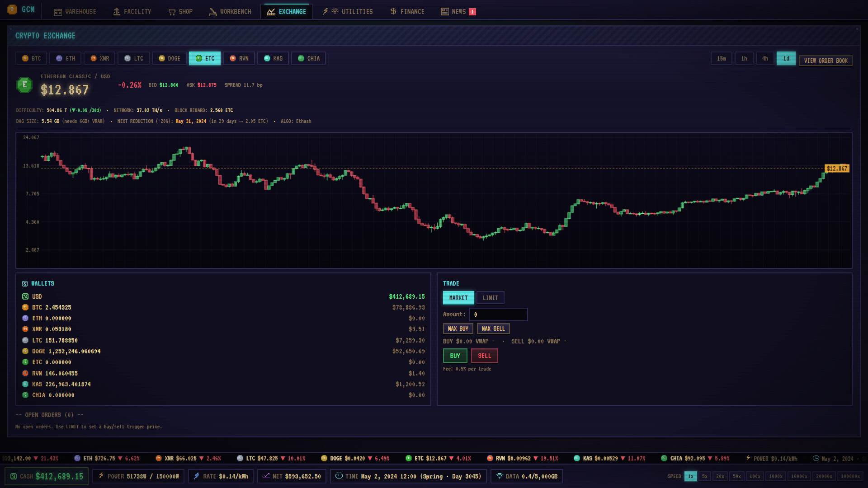
Task: Click the GCM coin logo icon
Action: 12,9
